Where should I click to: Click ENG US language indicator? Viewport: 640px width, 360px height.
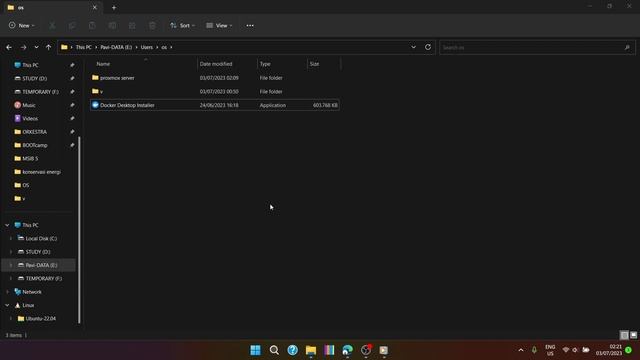coord(550,350)
